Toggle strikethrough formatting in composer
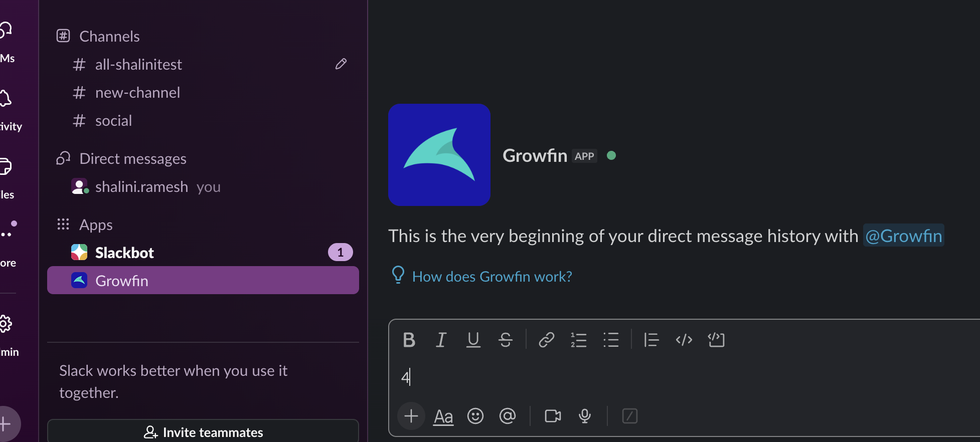 (506, 340)
